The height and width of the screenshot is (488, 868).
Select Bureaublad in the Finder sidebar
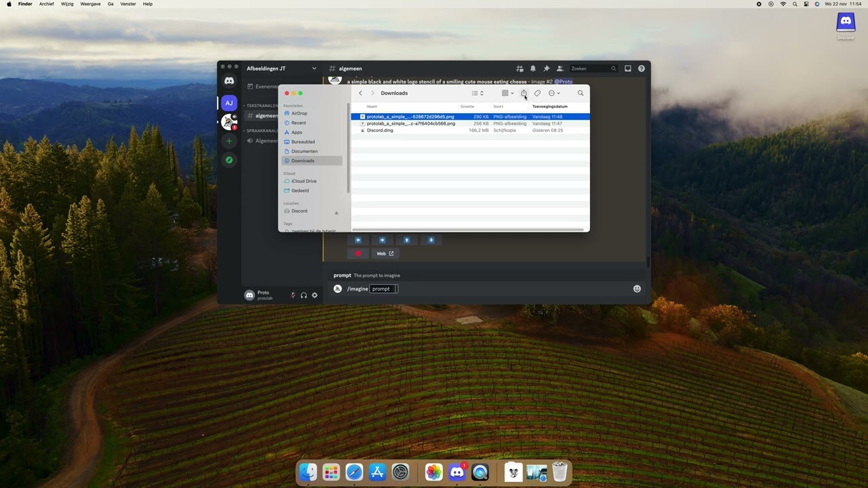pos(313,142)
